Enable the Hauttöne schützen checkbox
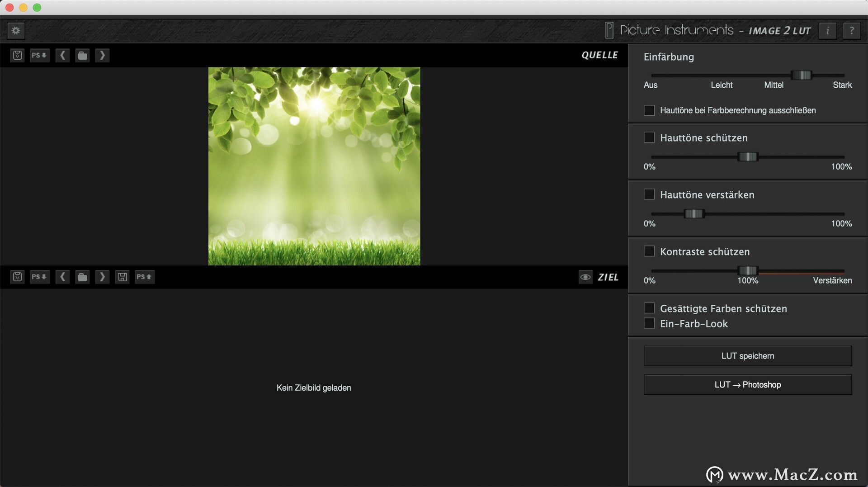This screenshot has height=487, width=868. pyautogui.click(x=649, y=137)
